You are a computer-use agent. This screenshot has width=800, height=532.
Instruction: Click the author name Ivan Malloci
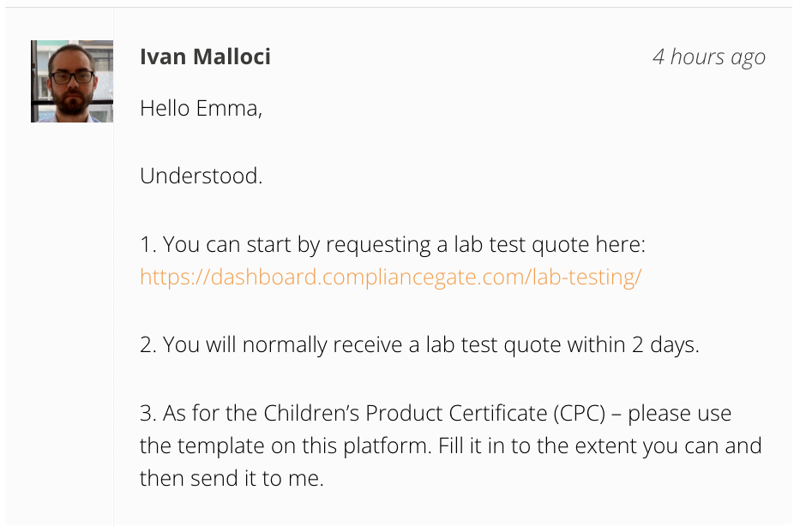pyautogui.click(x=205, y=57)
